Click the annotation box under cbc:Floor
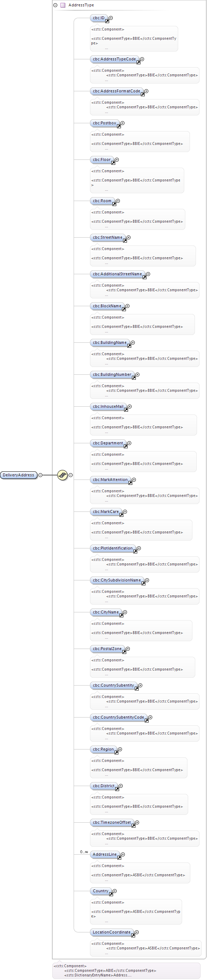This screenshot has height=980, width=207. 137,180
